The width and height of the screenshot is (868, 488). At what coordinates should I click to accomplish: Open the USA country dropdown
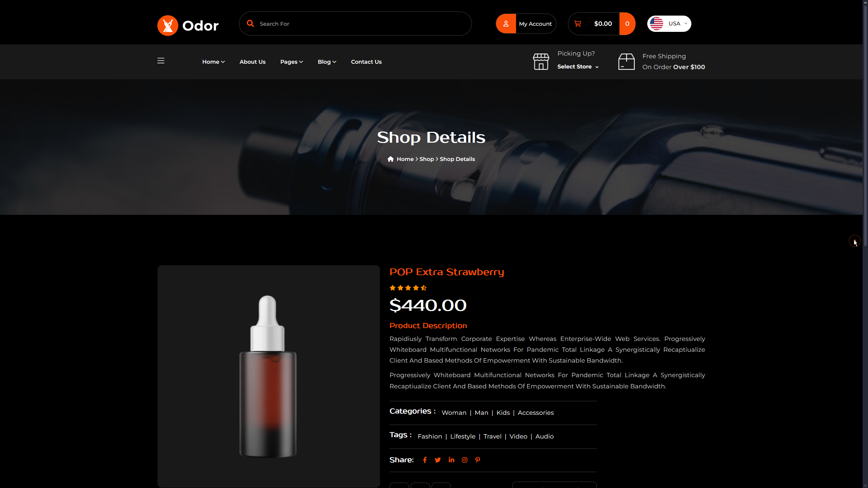[x=669, y=24]
